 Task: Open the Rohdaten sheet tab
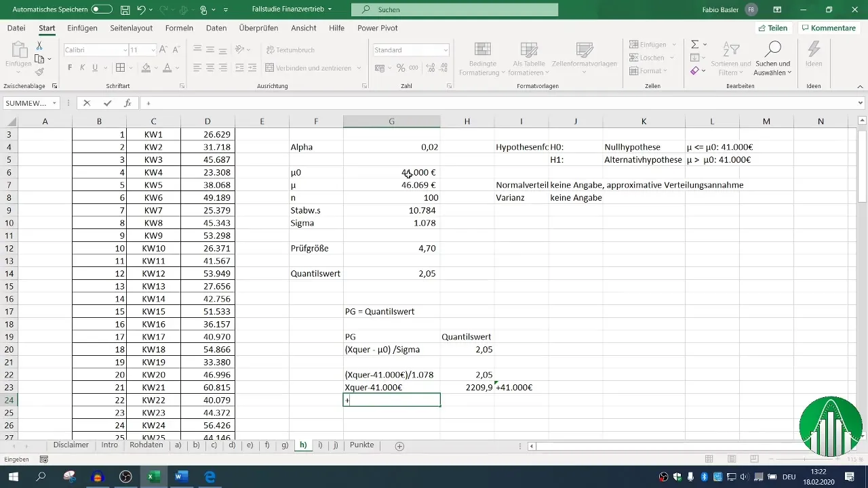click(x=146, y=445)
